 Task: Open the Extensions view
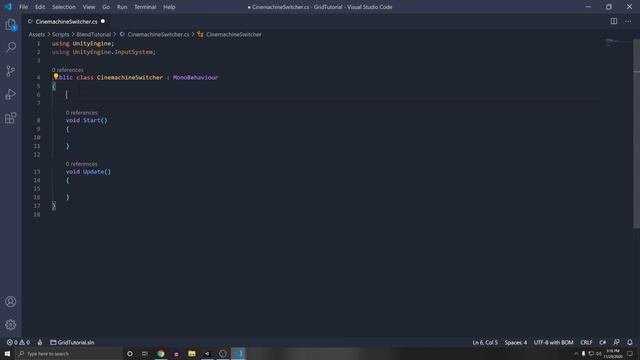(11, 118)
